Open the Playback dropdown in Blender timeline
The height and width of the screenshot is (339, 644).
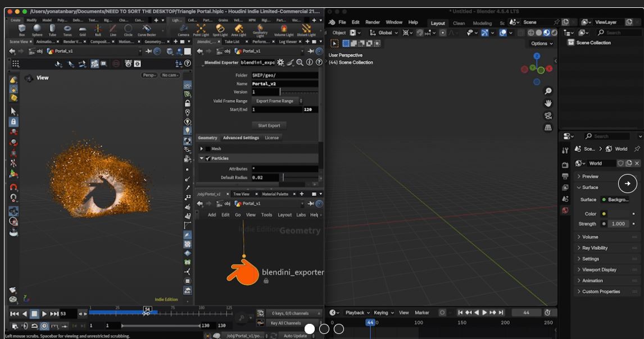357,312
